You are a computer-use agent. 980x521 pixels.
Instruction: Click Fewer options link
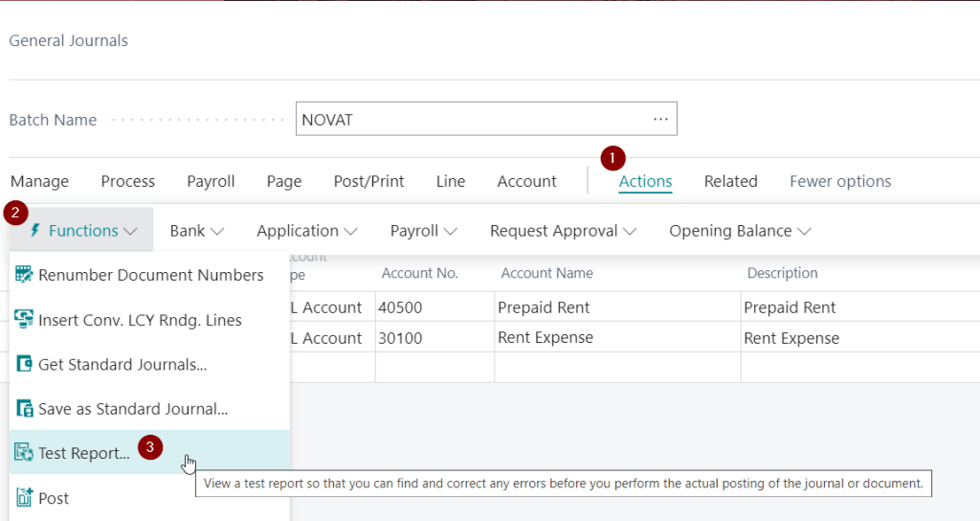click(x=839, y=181)
